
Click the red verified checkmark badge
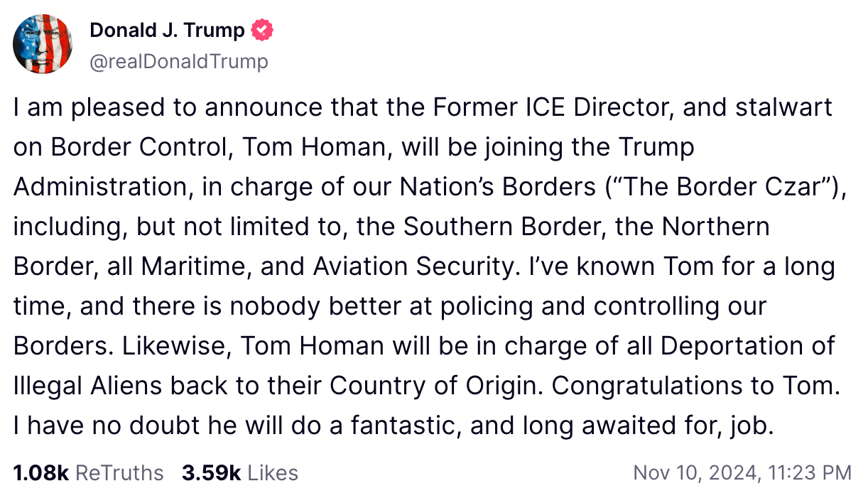(x=263, y=31)
